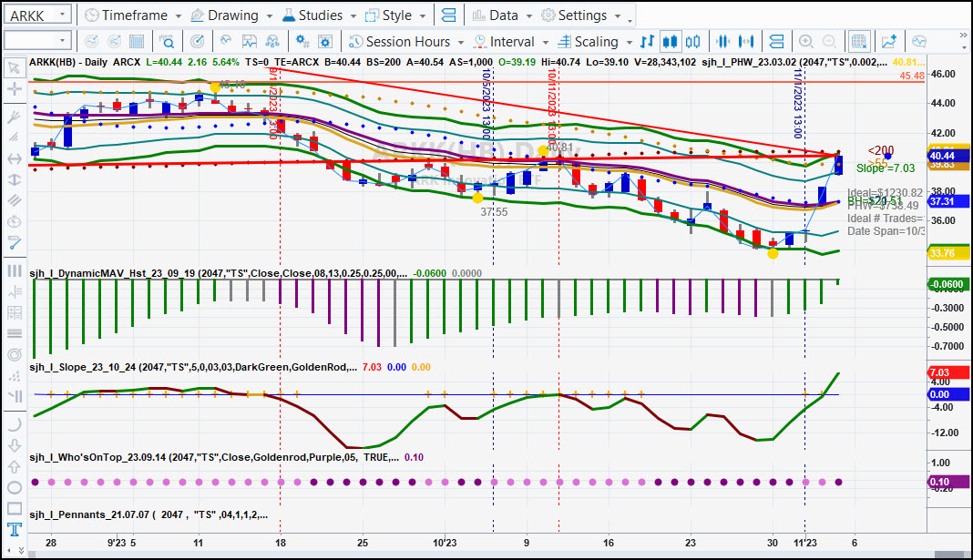Image resolution: width=973 pixels, height=560 pixels.
Task: Expand the Scaling dropdown arrow
Action: [630, 42]
